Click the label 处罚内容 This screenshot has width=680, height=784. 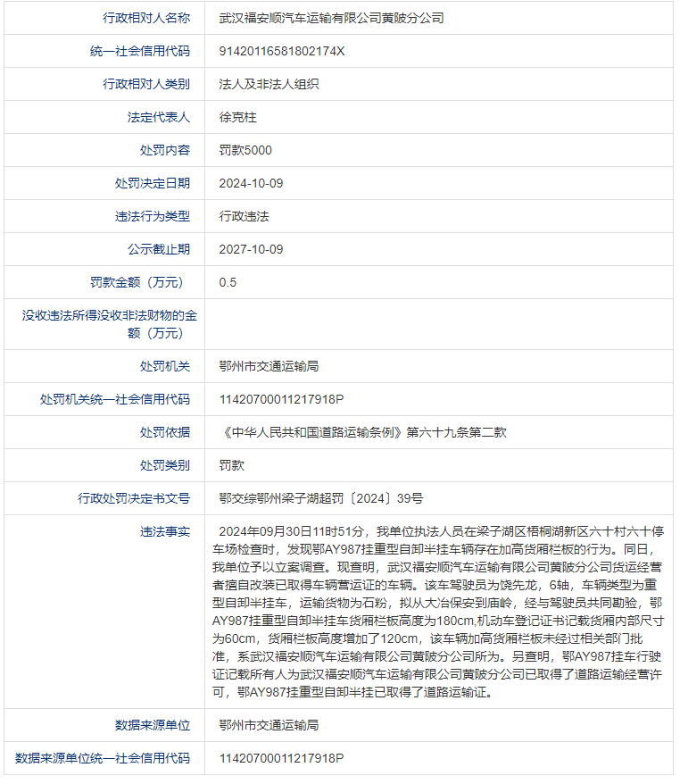click(165, 150)
